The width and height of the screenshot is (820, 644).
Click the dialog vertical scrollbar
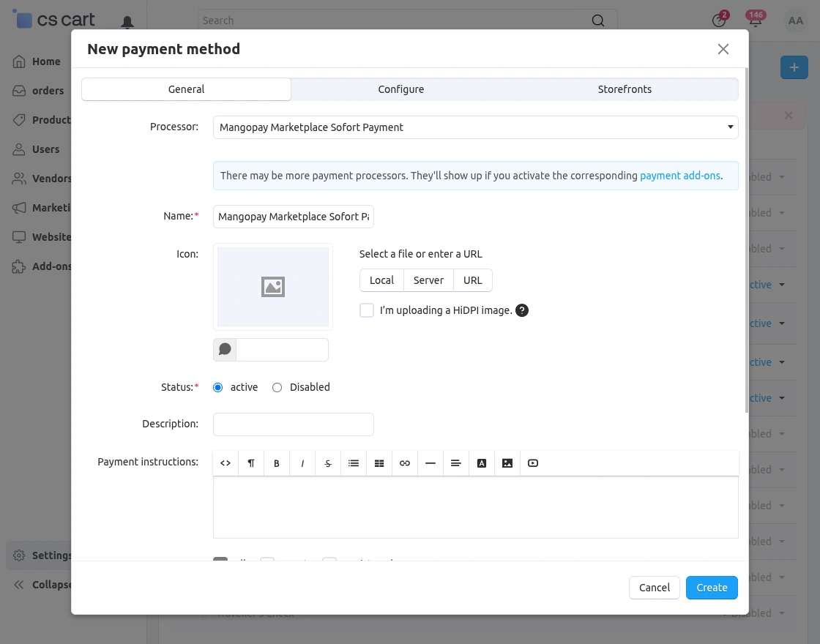coord(746,241)
